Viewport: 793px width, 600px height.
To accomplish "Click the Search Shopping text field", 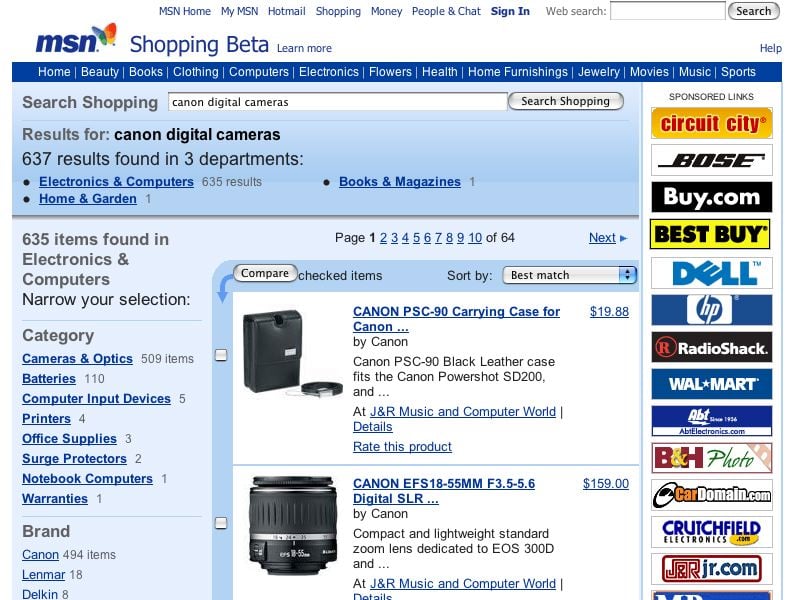I will (338, 102).
